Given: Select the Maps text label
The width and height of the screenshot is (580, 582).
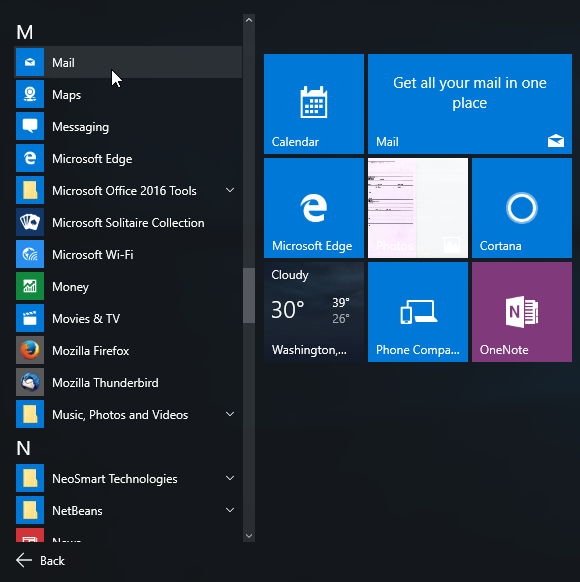Looking at the screenshot, I should [x=66, y=95].
